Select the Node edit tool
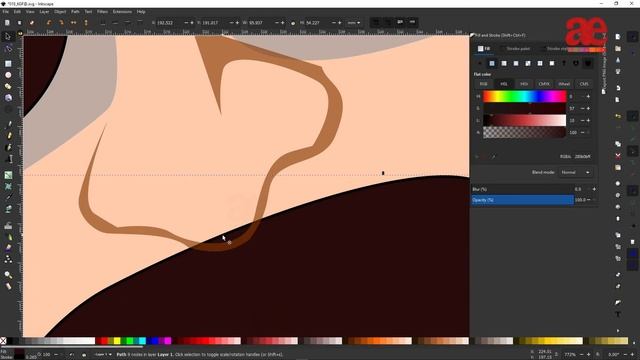The height and width of the screenshot is (360, 640). click(x=8, y=49)
